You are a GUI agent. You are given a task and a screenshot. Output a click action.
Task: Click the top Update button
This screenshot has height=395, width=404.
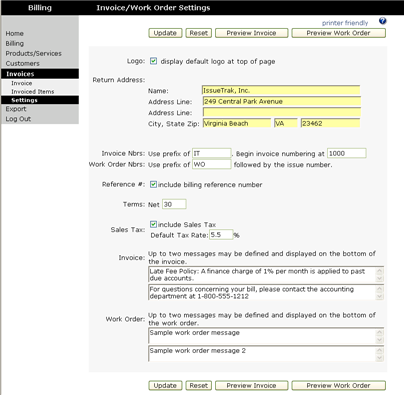165,33
